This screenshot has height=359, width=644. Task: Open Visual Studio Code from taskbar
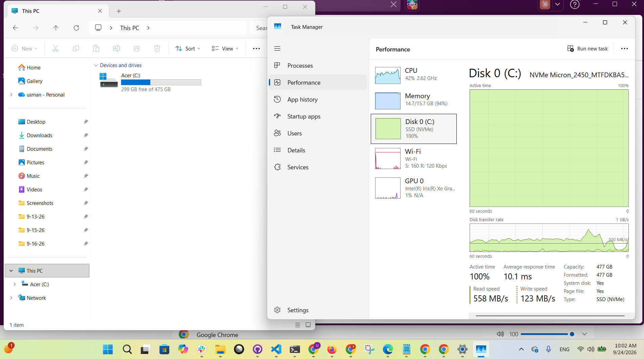[276, 349]
